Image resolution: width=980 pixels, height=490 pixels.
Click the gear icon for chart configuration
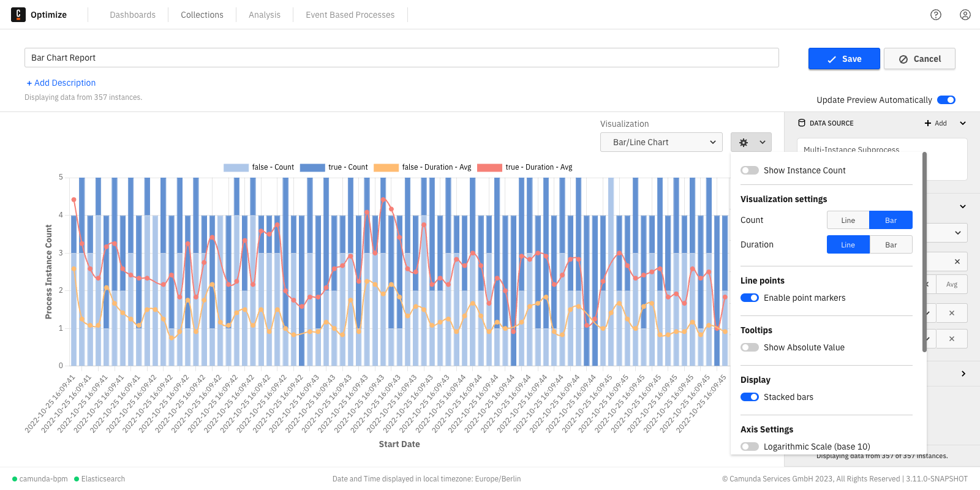click(744, 142)
